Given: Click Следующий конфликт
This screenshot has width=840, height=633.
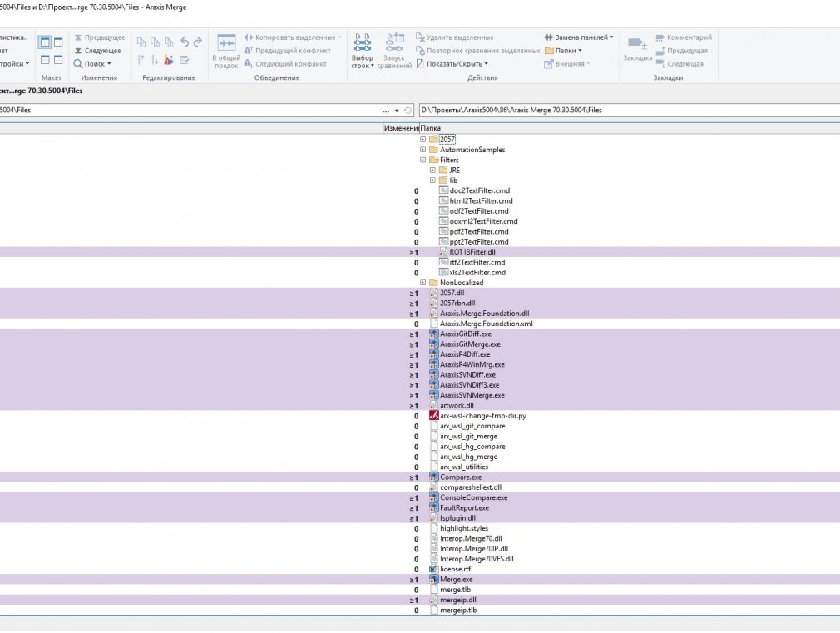Looking at the screenshot, I should [285, 64].
